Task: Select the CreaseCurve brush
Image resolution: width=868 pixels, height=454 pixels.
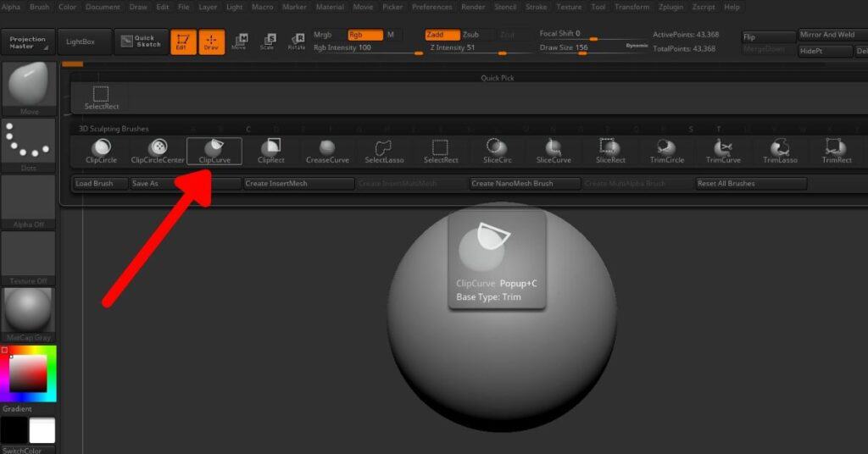Action: 328,151
